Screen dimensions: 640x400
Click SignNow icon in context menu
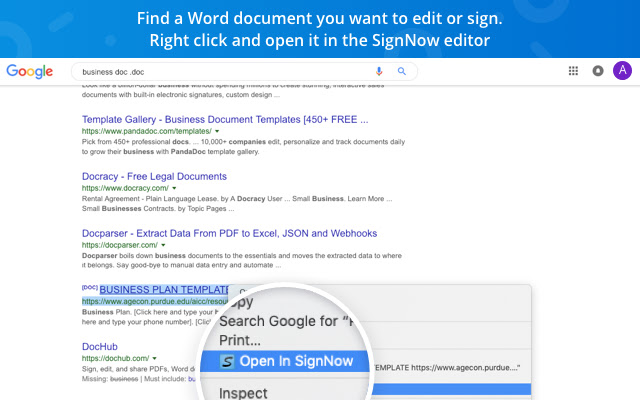pos(227,361)
